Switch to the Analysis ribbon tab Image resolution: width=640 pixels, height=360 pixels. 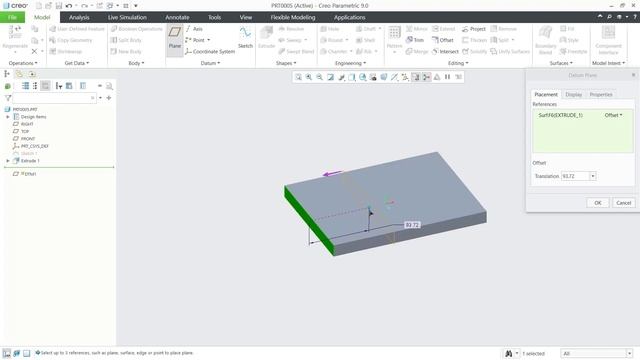coord(79,17)
